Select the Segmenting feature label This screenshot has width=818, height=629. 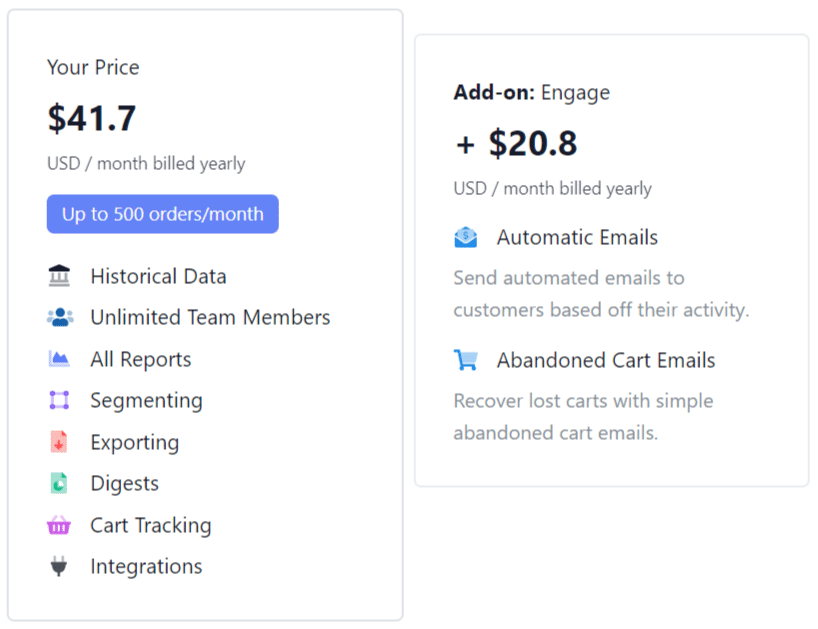(147, 401)
